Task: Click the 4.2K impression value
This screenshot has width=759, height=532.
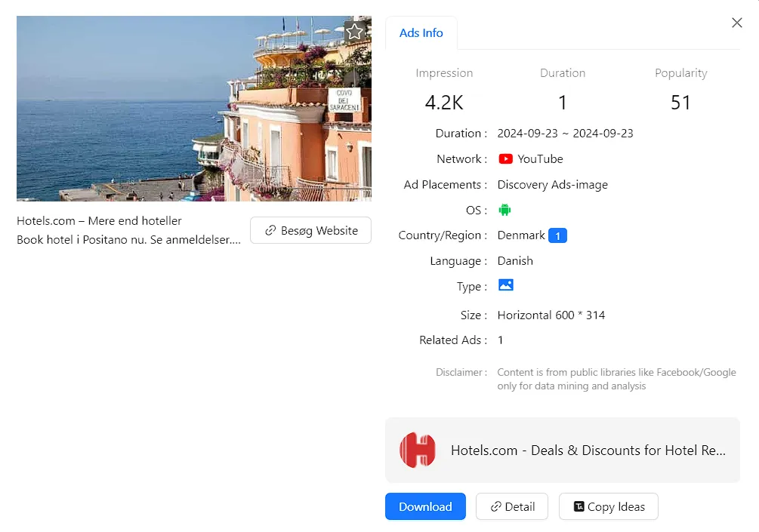Action: (444, 103)
